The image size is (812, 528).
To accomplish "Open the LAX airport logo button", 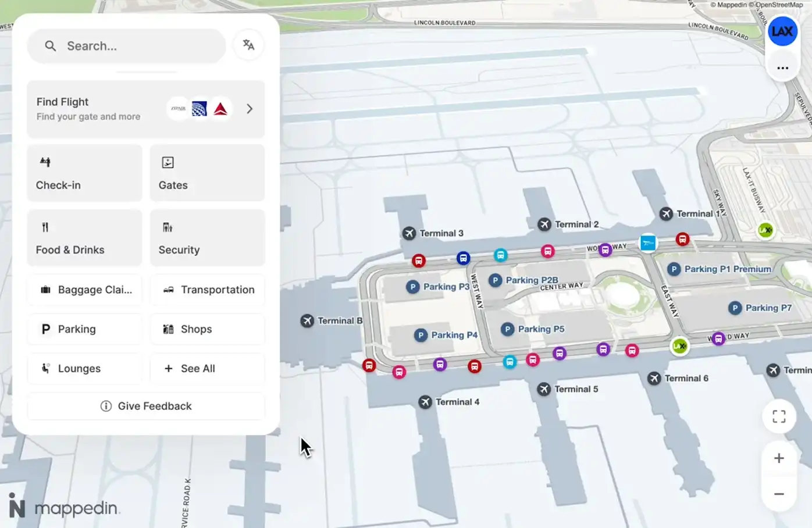I will click(x=782, y=31).
